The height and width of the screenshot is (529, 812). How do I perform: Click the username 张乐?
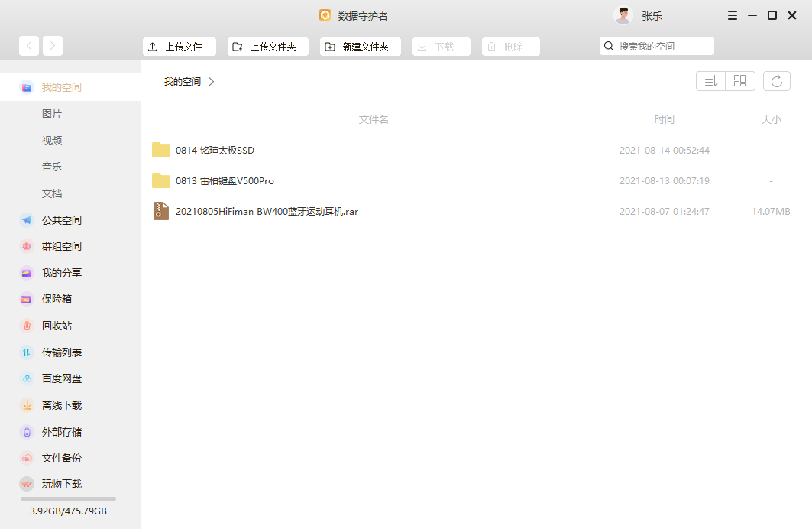point(652,16)
